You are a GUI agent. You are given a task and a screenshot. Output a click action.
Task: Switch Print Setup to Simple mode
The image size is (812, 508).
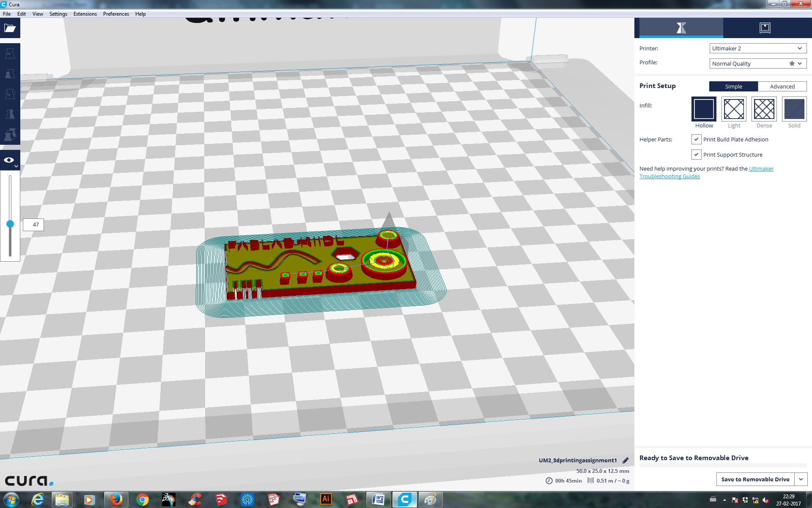(x=733, y=86)
